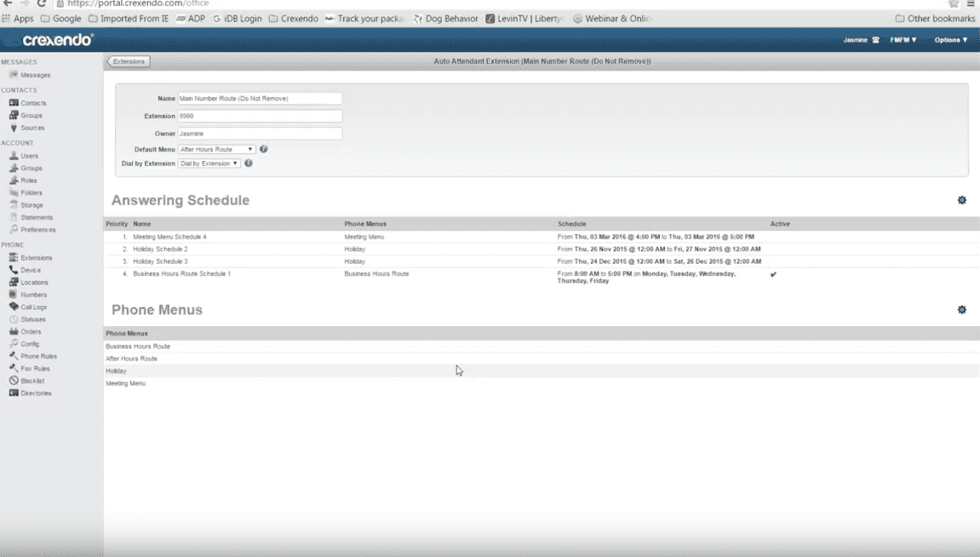Open the Dial by Extension dropdown

(x=209, y=164)
